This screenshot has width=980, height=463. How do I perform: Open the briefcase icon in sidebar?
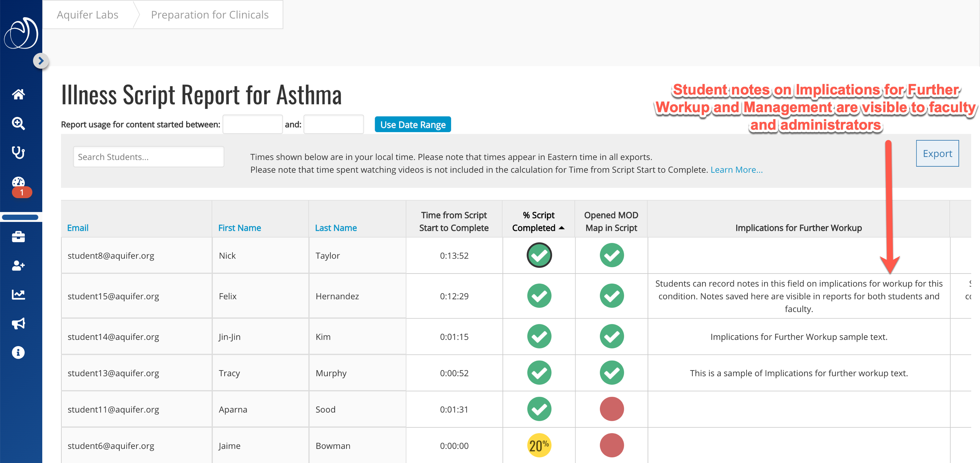click(18, 237)
